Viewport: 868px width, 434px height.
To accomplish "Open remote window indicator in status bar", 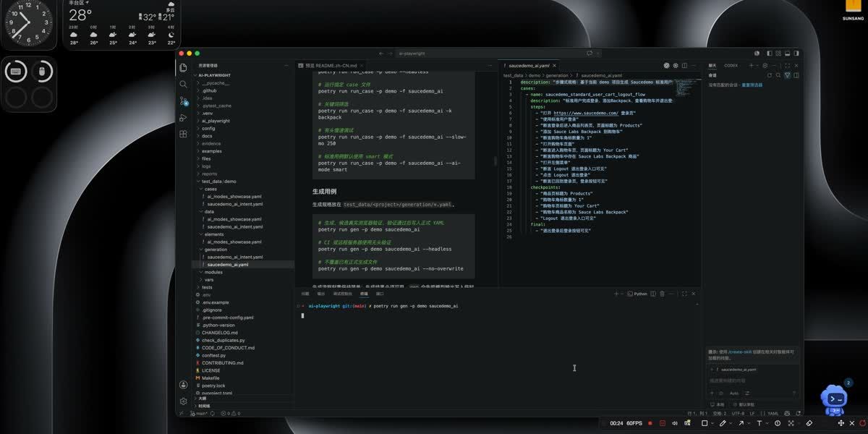I will pyautogui.click(x=182, y=413).
